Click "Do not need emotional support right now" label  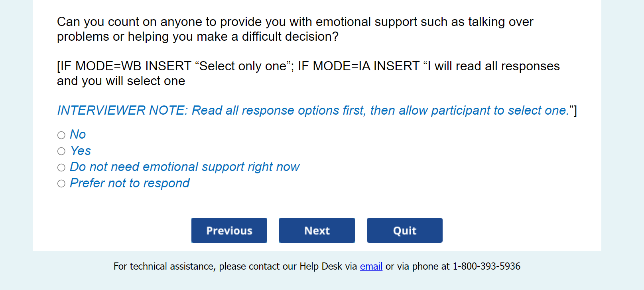pyautogui.click(x=184, y=167)
